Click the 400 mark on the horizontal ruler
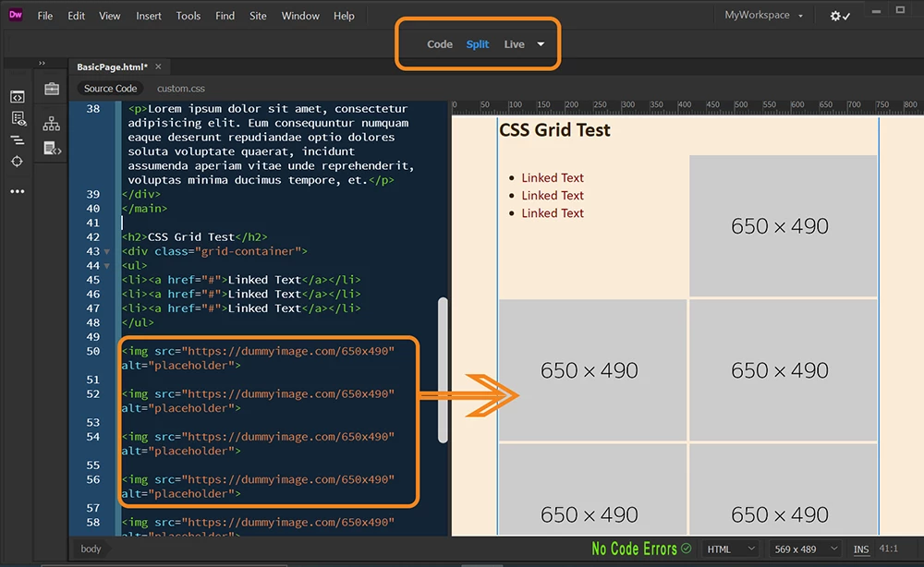Image resolution: width=924 pixels, height=567 pixels. pyautogui.click(x=684, y=104)
